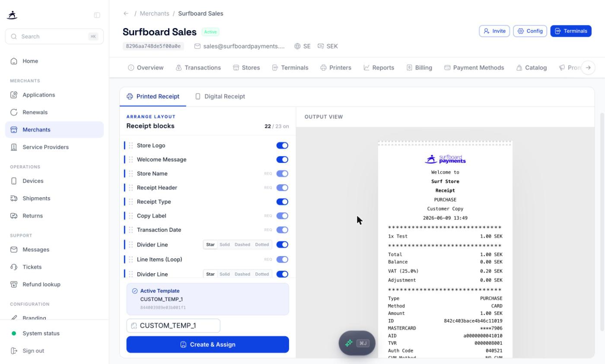Go back using the breadcrumb arrow
Viewport: 605px width, 364px height.
click(x=126, y=13)
